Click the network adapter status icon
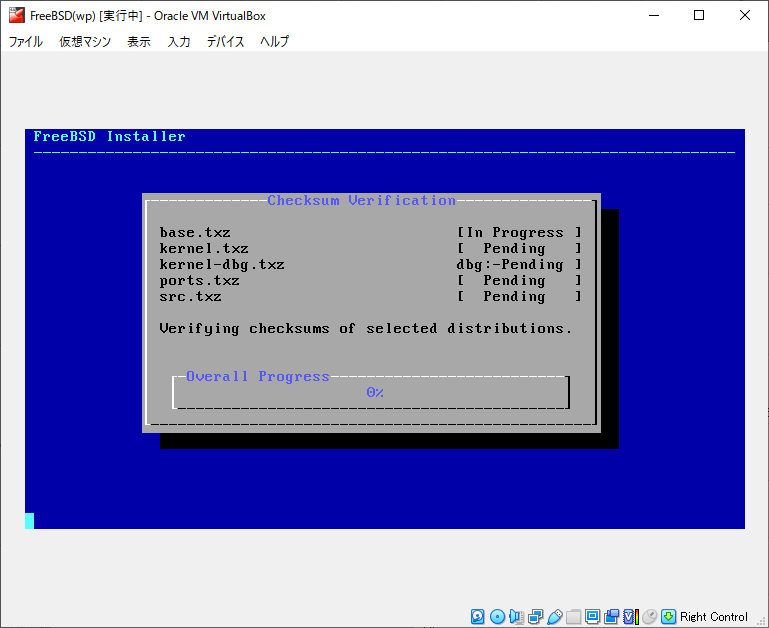This screenshot has width=769, height=628. [536, 616]
